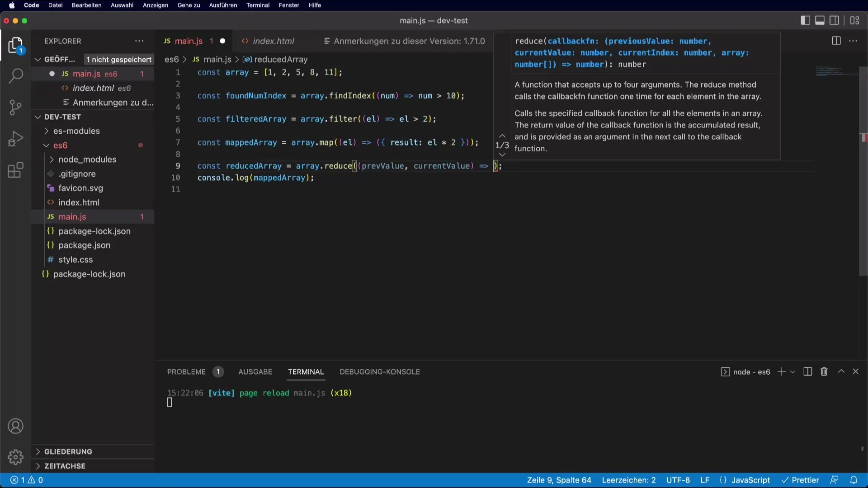Show errors and warnings count in status bar
Viewport: 868px width, 488px height.
[x=27, y=480]
